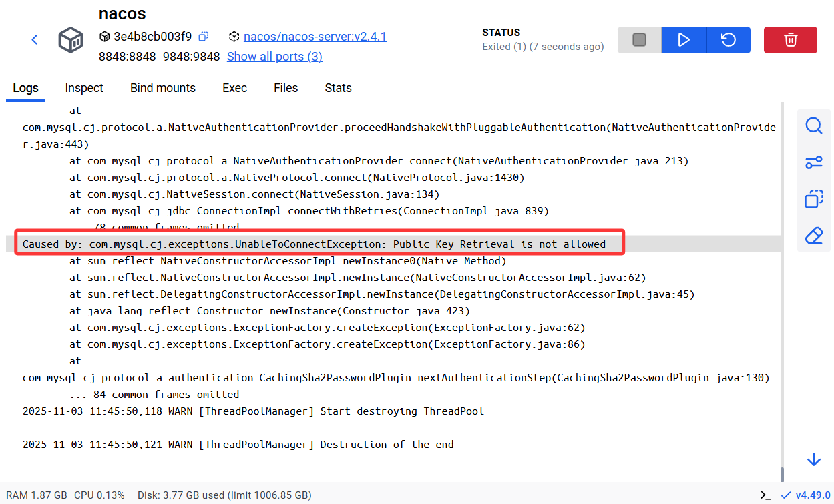Open the terminal from status bar
This screenshot has height=504, width=834.
click(765, 495)
